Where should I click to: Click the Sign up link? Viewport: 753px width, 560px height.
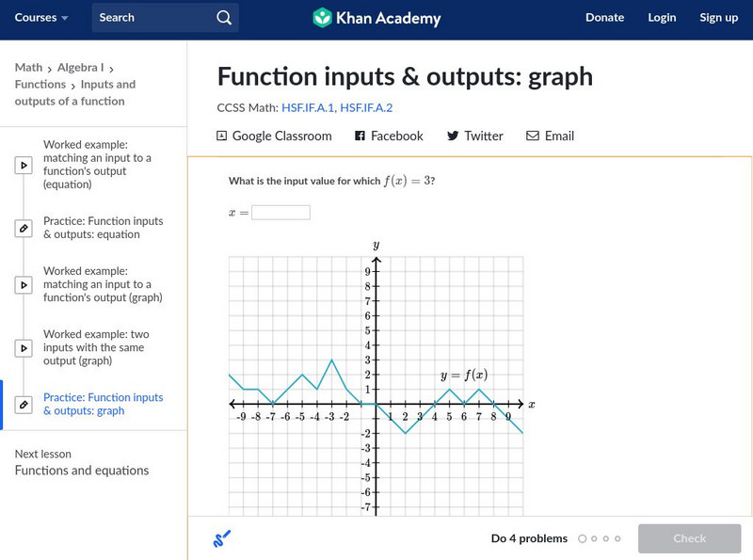718,18
